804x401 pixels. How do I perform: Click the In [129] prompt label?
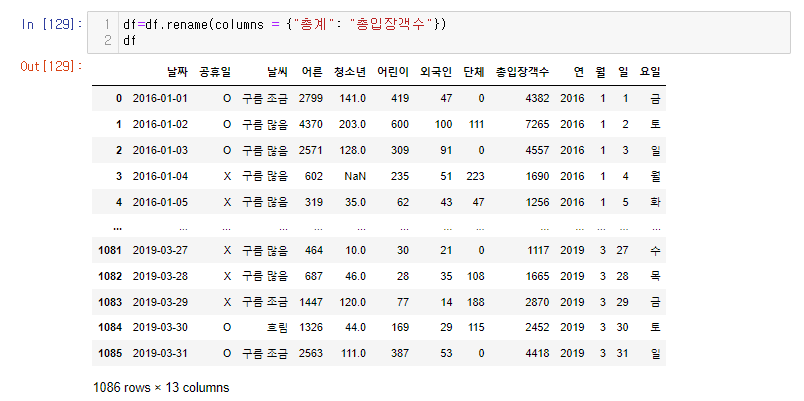pyautogui.click(x=52, y=24)
